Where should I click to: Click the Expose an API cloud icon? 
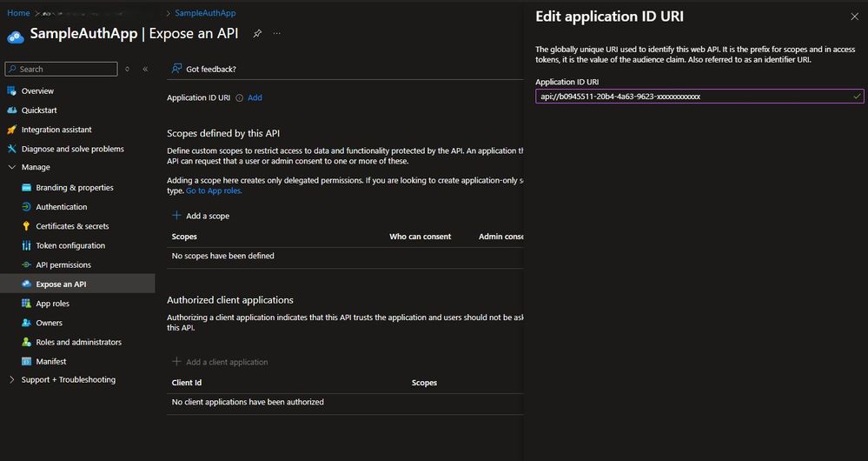click(x=26, y=284)
